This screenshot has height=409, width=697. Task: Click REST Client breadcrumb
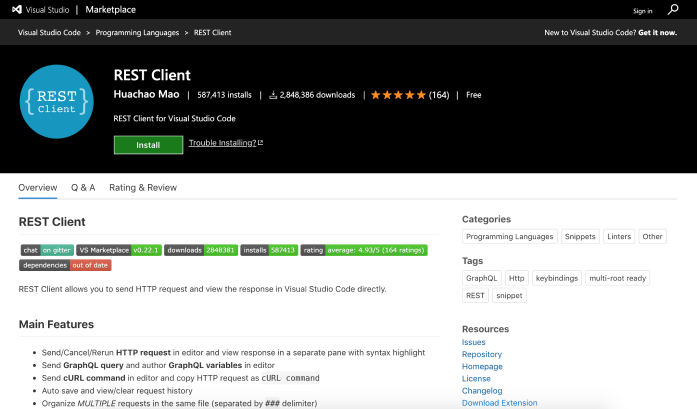[212, 32]
